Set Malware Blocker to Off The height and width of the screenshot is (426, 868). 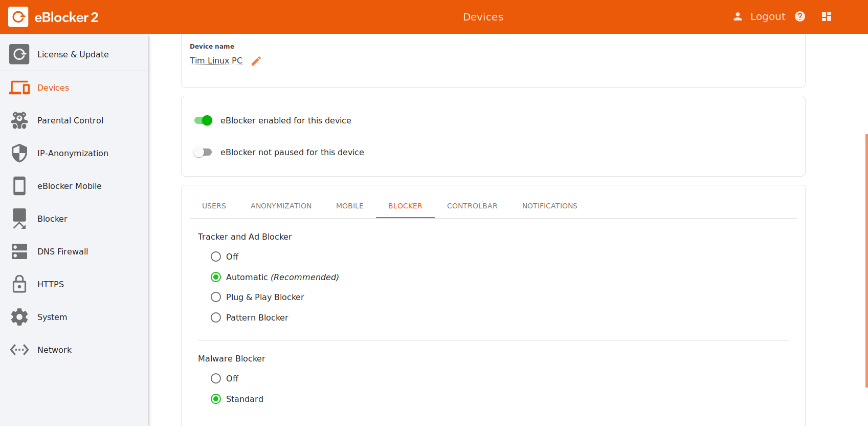click(216, 378)
